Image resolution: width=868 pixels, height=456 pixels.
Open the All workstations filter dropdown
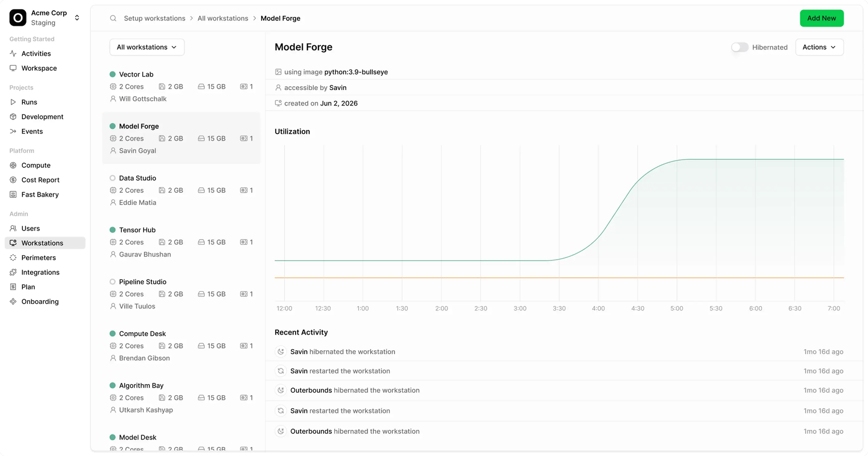tap(147, 47)
